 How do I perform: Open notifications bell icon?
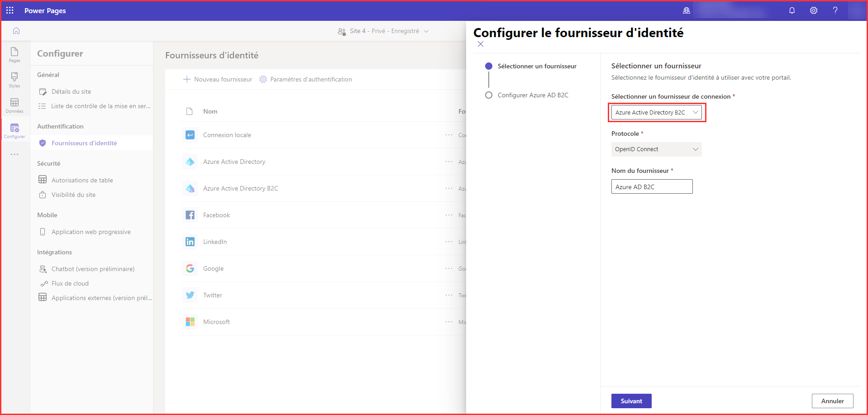click(792, 10)
